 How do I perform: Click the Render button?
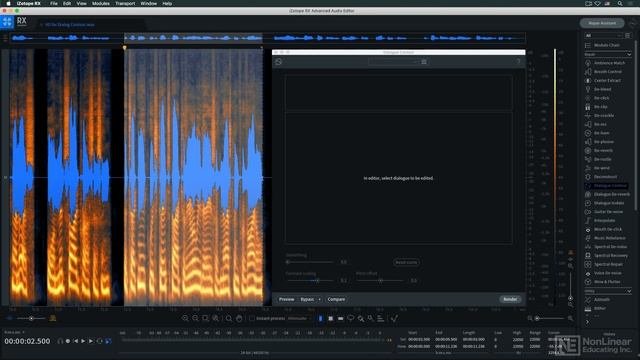[510, 300]
